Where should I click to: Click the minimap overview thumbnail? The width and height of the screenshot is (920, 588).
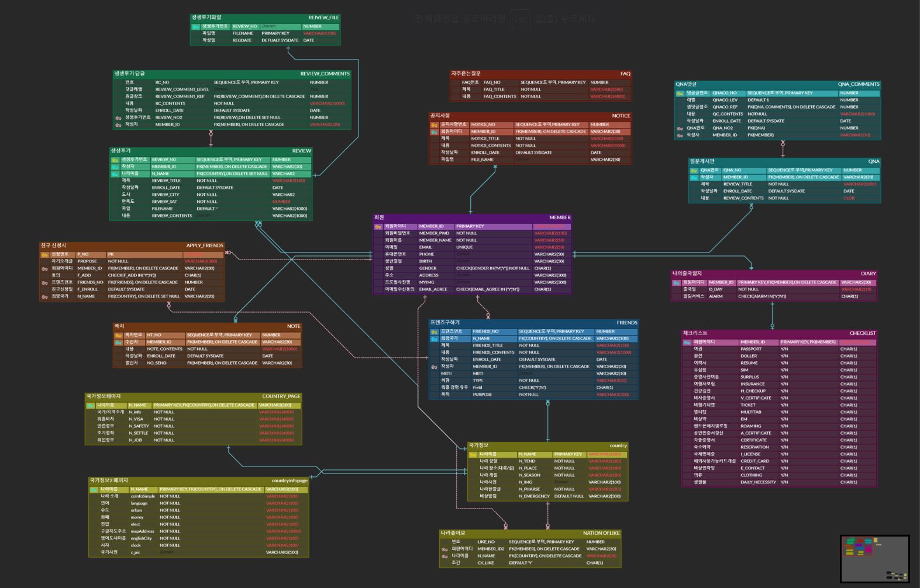pos(875,559)
